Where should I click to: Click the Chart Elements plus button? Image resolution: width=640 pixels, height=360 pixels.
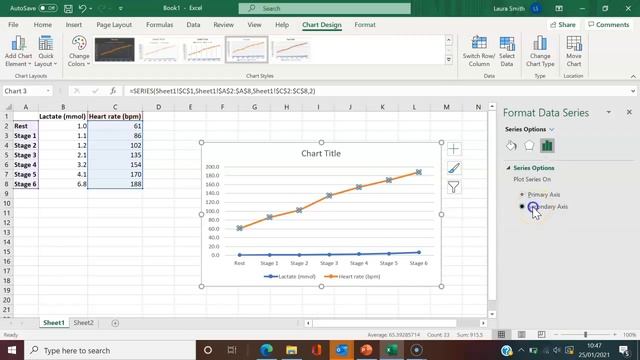pyautogui.click(x=453, y=149)
